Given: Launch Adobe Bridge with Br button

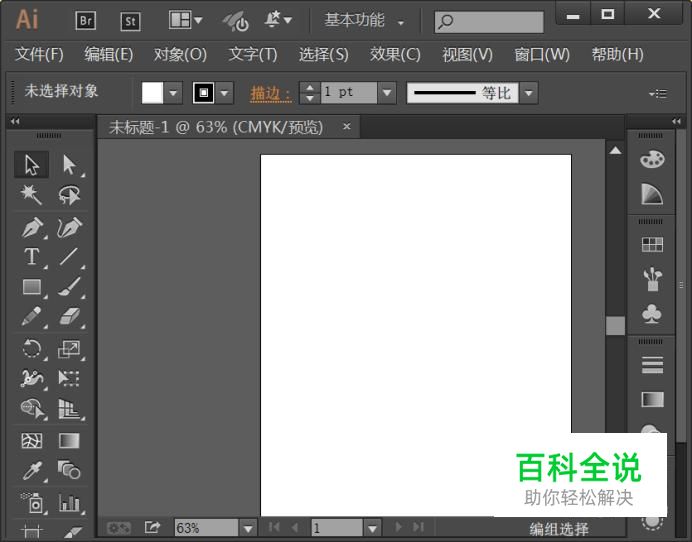Looking at the screenshot, I should coord(86,20).
